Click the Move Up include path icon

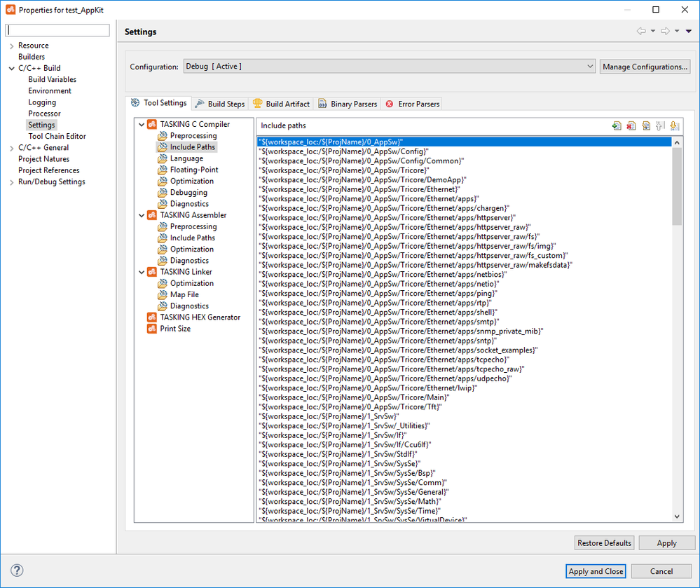(660, 125)
